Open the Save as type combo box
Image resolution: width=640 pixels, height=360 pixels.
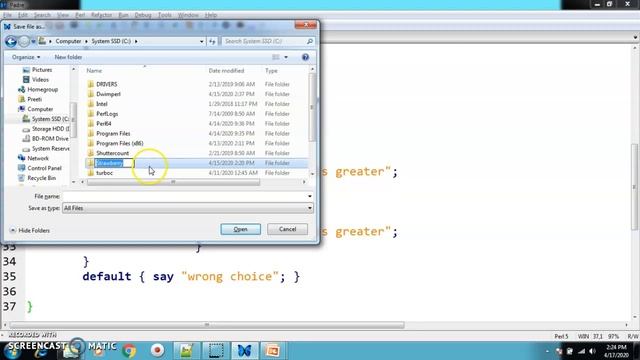(x=187, y=208)
